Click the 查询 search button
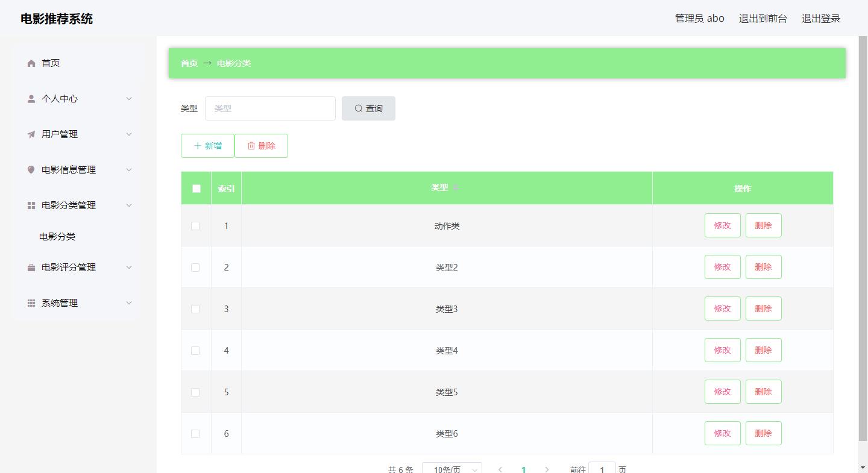 [368, 108]
